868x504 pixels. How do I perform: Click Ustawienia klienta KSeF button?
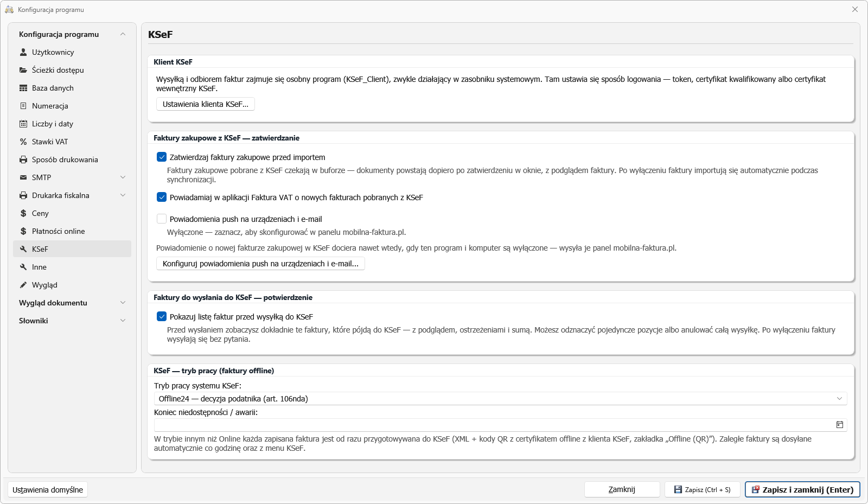206,104
